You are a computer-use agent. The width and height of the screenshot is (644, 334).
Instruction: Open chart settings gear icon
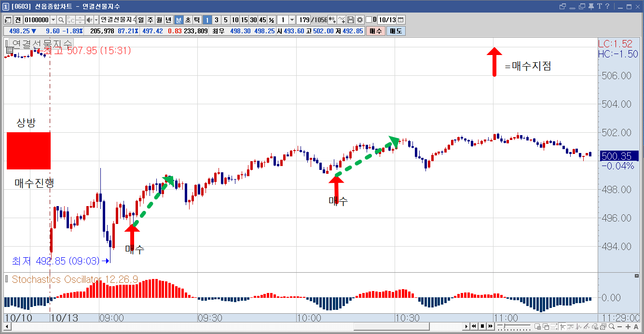[359, 20]
